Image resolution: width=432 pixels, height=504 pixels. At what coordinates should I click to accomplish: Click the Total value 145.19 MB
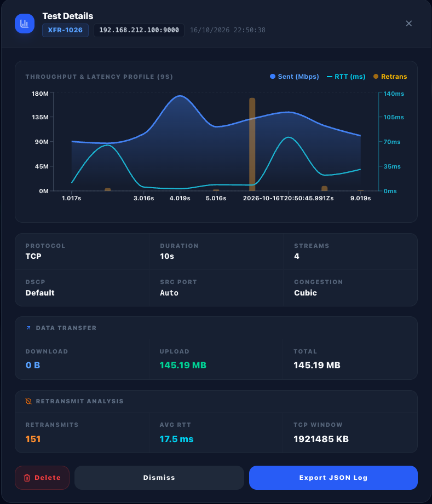tap(317, 365)
